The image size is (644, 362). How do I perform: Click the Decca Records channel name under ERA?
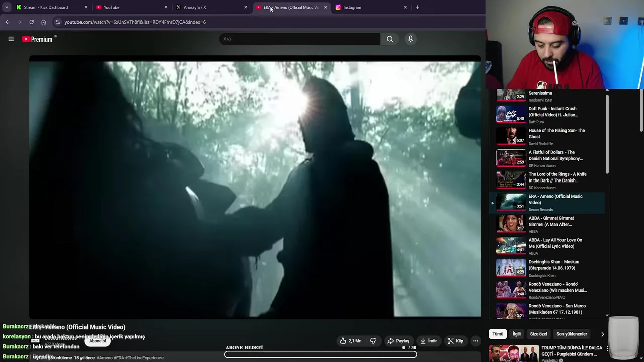(541, 210)
